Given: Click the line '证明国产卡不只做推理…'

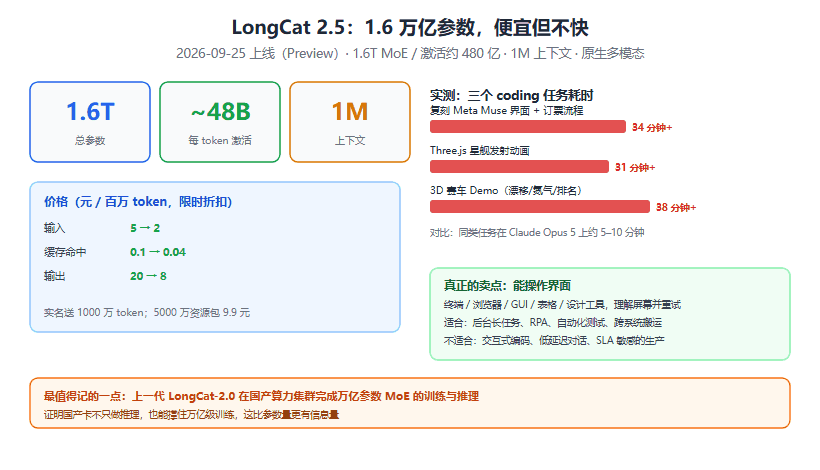Looking at the screenshot, I should tap(191, 415).
